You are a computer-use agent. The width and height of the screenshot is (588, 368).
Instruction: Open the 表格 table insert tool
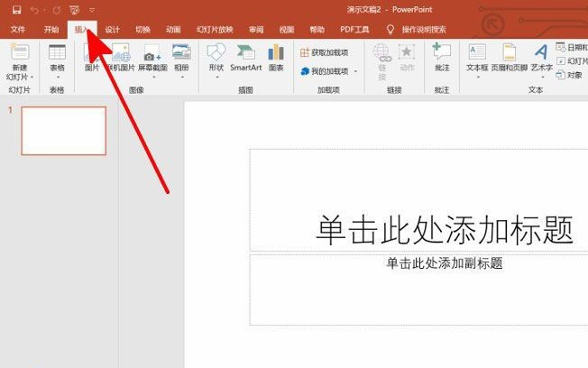(x=57, y=60)
